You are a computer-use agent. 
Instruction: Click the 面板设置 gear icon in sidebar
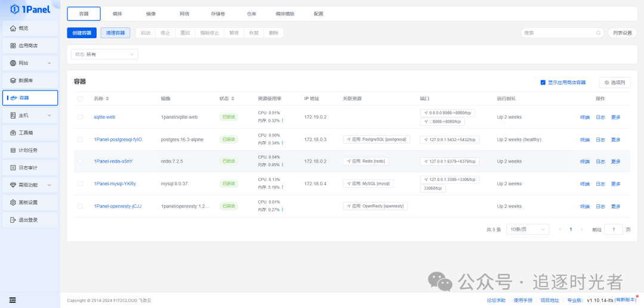pyautogui.click(x=13, y=203)
